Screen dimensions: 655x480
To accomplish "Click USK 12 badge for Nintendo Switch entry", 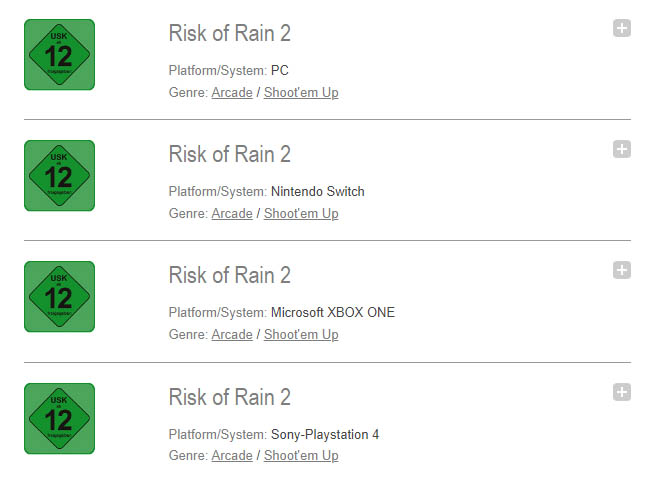I will tap(59, 176).
